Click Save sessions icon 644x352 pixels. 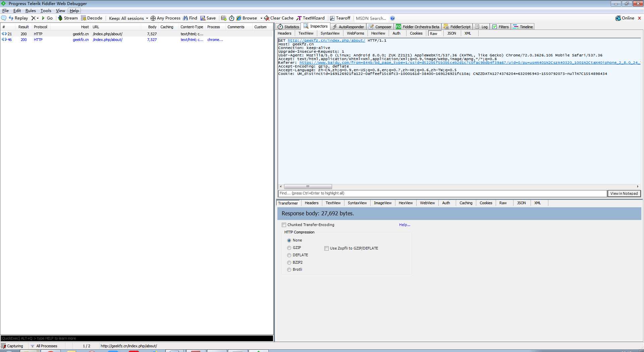click(x=203, y=18)
